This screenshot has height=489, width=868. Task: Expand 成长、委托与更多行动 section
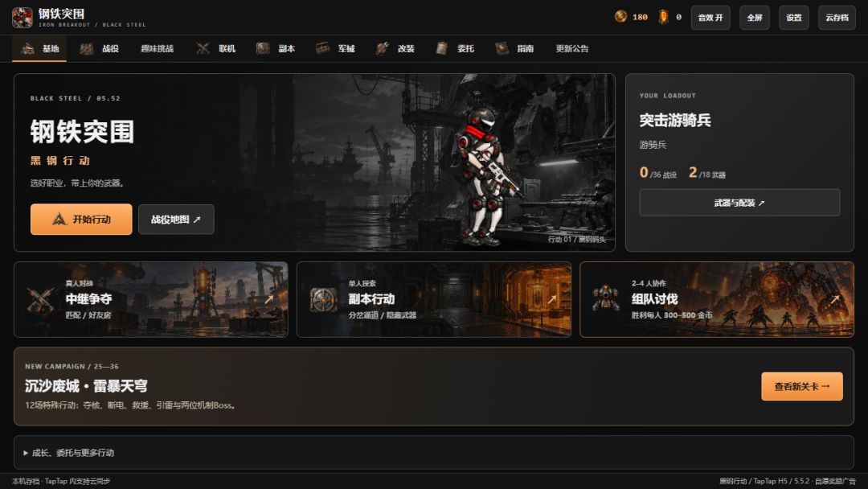[433, 453]
